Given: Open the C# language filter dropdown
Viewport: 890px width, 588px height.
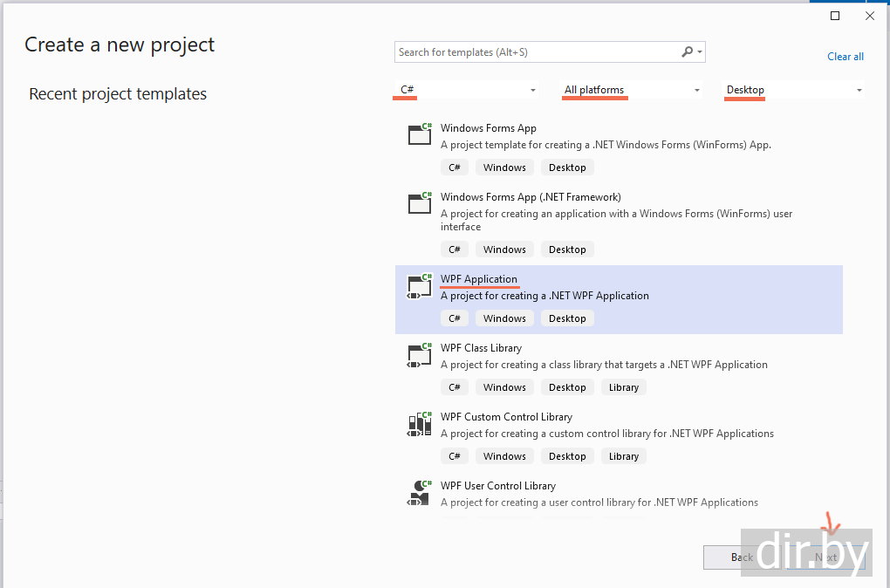Looking at the screenshot, I should click(x=532, y=90).
